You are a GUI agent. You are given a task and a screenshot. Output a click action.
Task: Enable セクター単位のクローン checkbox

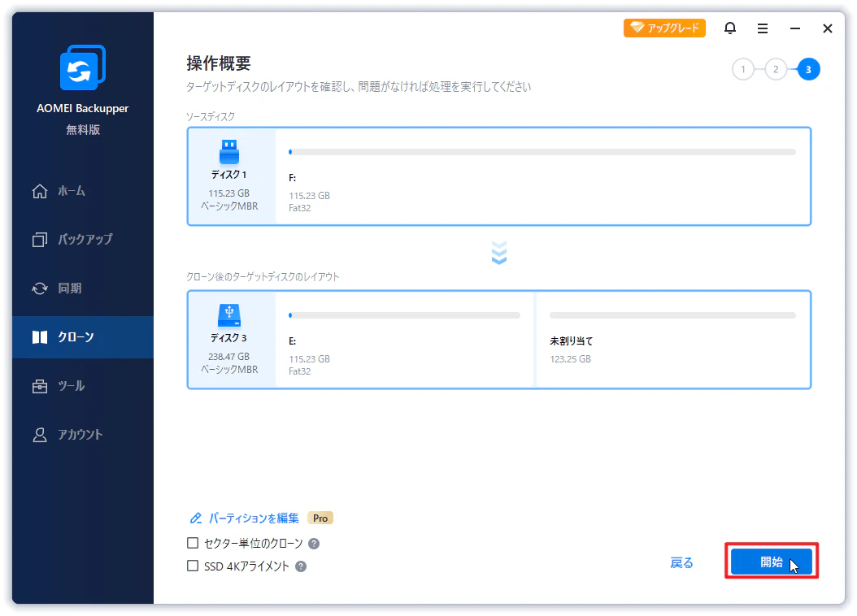(193, 543)
